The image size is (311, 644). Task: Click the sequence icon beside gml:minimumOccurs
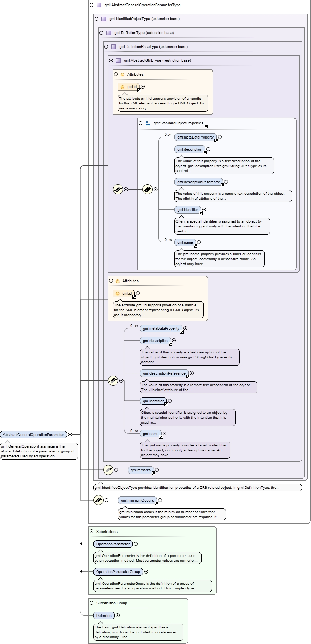[98, 500]
